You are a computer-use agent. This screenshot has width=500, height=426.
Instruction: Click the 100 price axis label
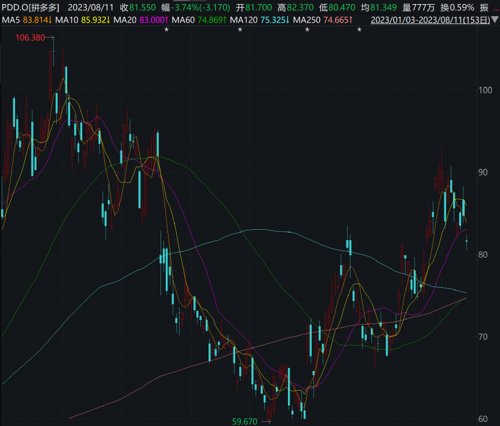click(485, 90)
